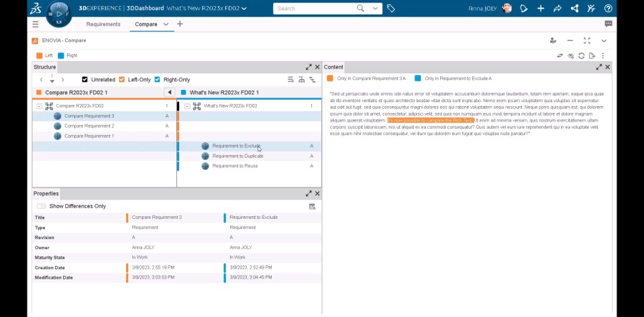This screenshot has height=317, width=644.
Task: Click the indented structure view icon
Action: [x=312, y=79]
